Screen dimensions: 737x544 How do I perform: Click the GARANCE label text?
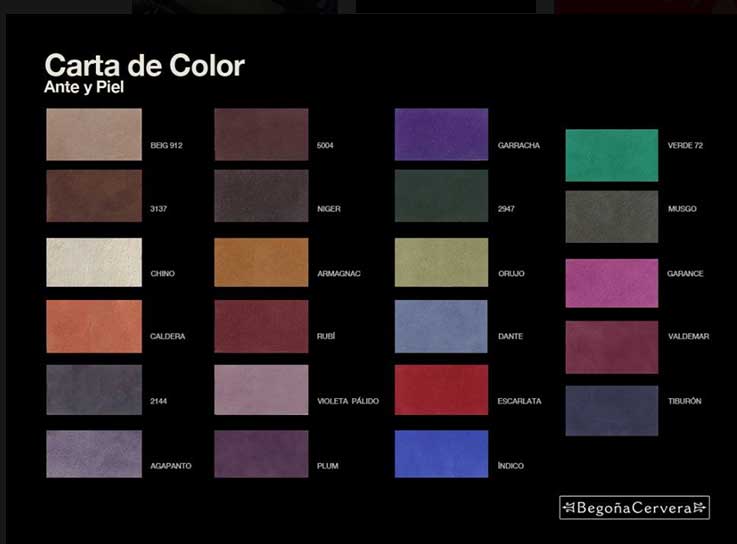click(x=685, y=274)
